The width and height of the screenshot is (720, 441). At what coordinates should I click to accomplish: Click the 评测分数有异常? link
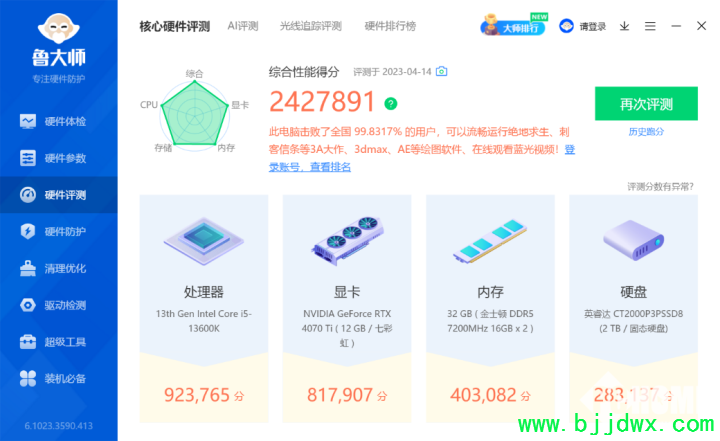(x=660, y=187)
